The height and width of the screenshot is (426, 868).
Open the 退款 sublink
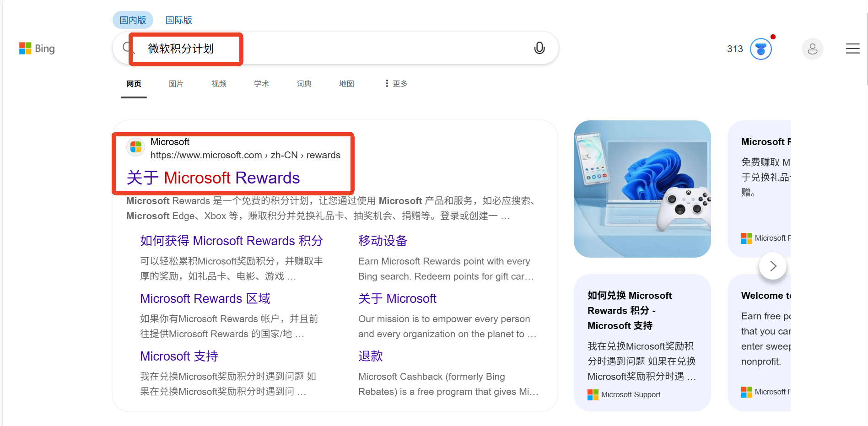(370, 356)
